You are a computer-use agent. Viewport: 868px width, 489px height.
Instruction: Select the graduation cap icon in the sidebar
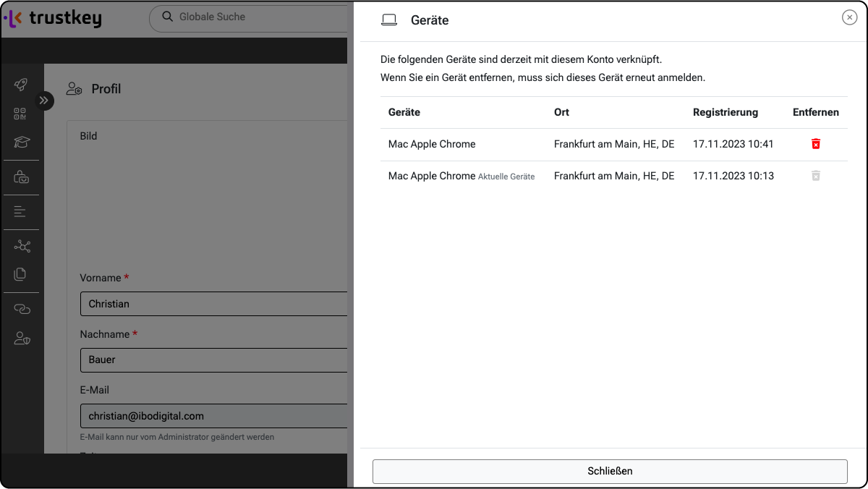(22, 142)
